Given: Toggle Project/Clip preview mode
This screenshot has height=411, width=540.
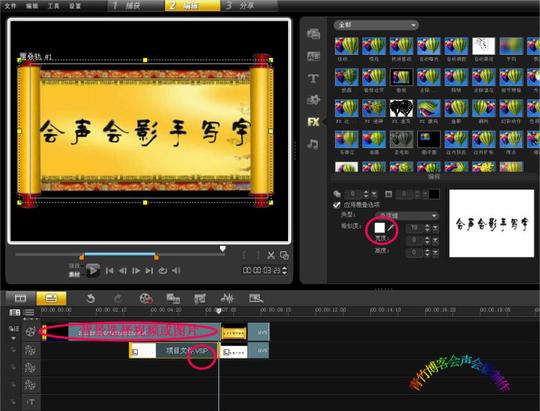Looking at the screenshot, I should (74, 270).
